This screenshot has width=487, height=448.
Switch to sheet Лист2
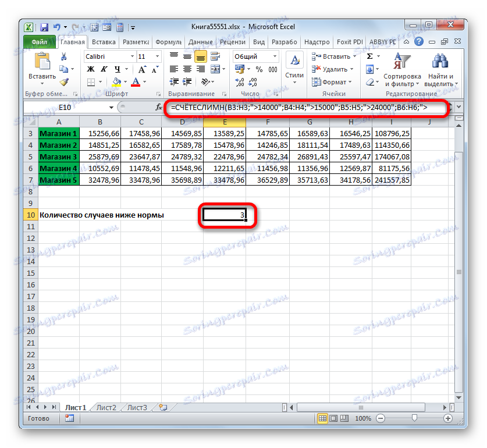tap(106, 407)
